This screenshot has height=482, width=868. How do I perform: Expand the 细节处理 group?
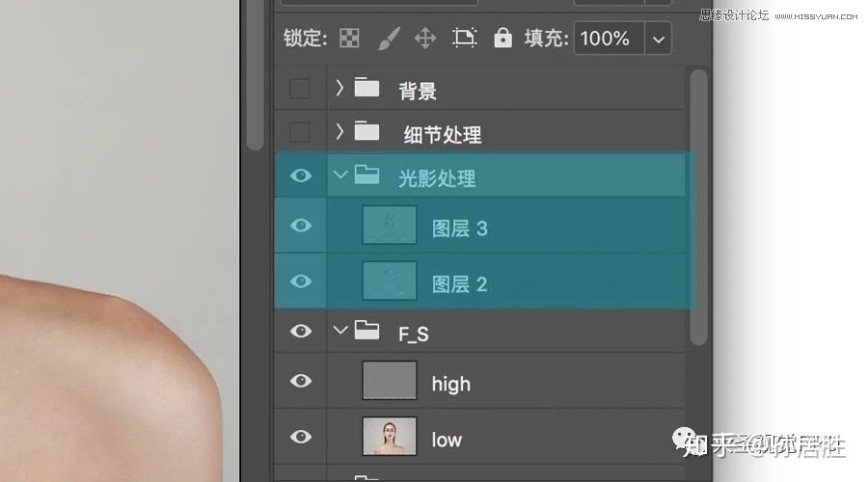[x=339, y=131]
